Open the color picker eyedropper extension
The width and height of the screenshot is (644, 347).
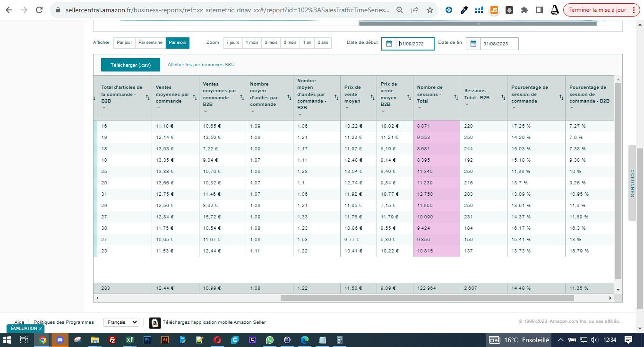click(464, 10)
